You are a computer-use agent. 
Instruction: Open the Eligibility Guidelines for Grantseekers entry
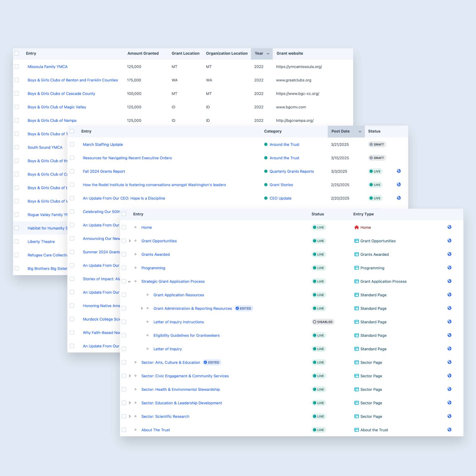click(186, 335)
